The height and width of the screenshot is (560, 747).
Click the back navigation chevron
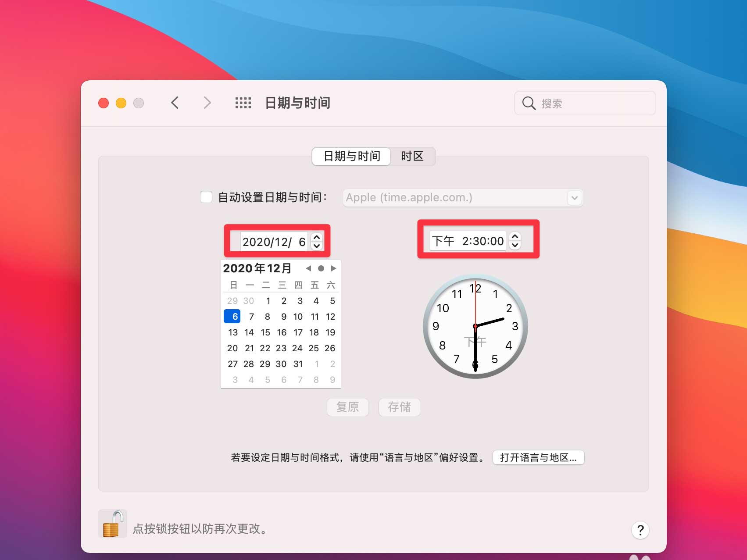click(x=175, y=103)
